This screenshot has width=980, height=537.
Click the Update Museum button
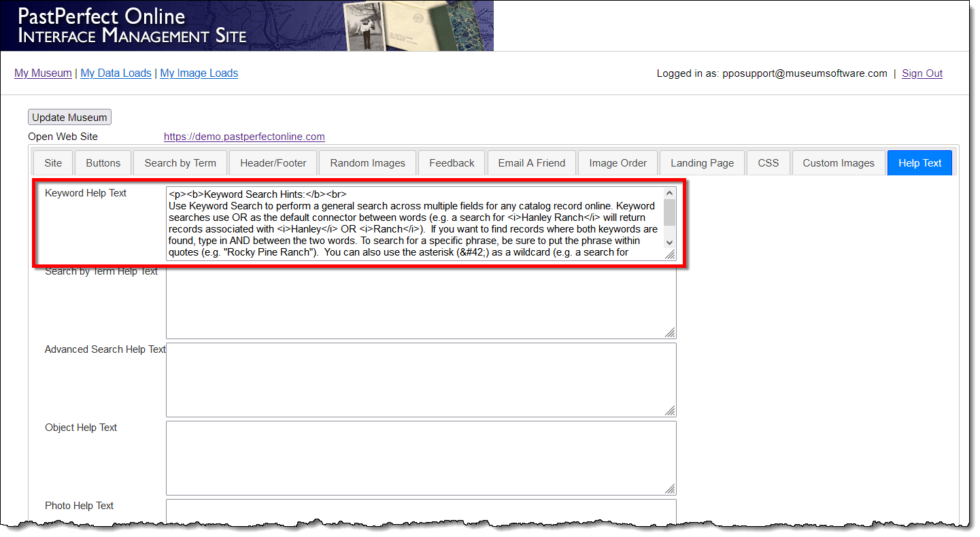tap(69, 118)
